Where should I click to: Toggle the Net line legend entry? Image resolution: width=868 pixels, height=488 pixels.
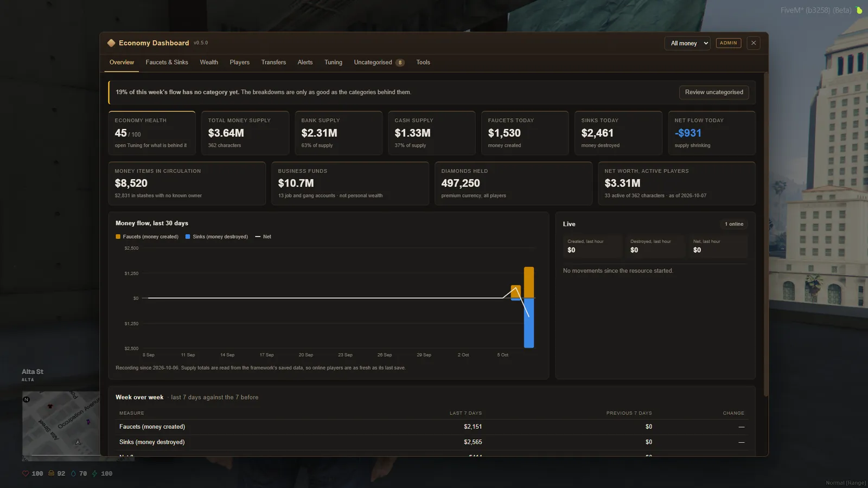pos(263,236)
